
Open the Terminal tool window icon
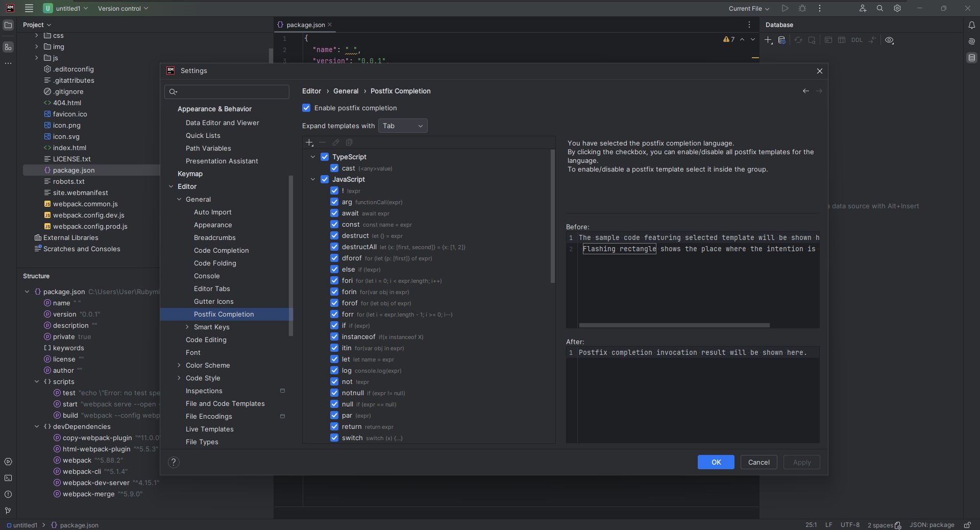click(8, 478)
